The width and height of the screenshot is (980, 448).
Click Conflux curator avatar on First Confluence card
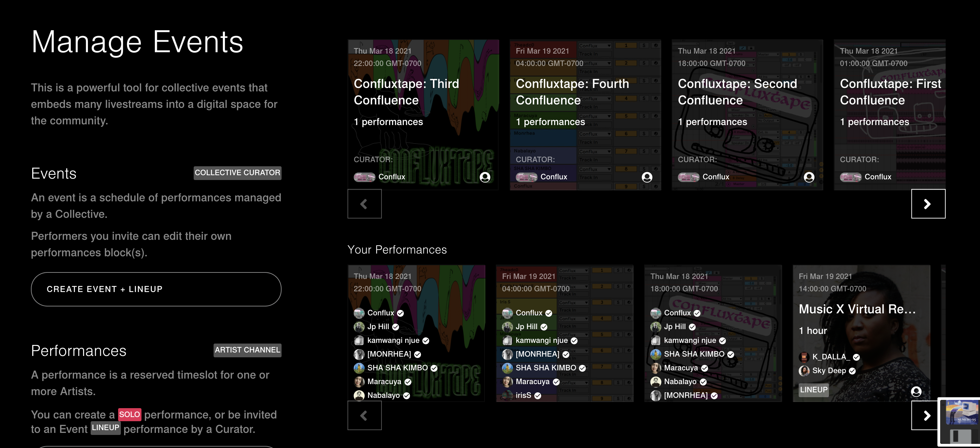coord(850,177)
